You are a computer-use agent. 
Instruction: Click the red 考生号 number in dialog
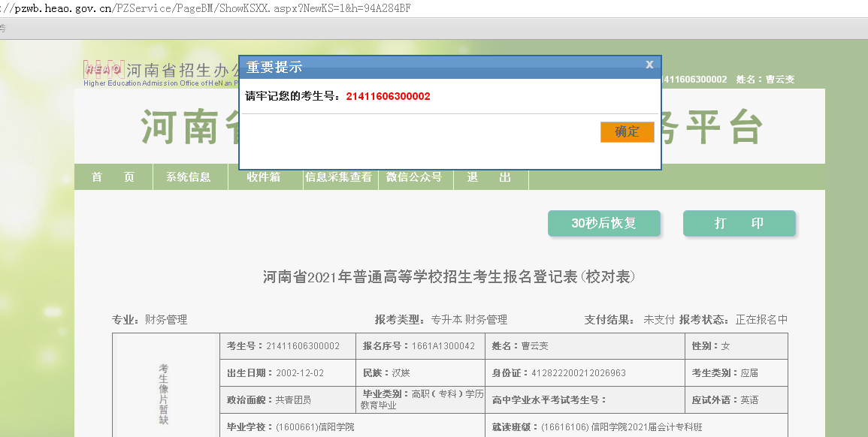point(388,96)
